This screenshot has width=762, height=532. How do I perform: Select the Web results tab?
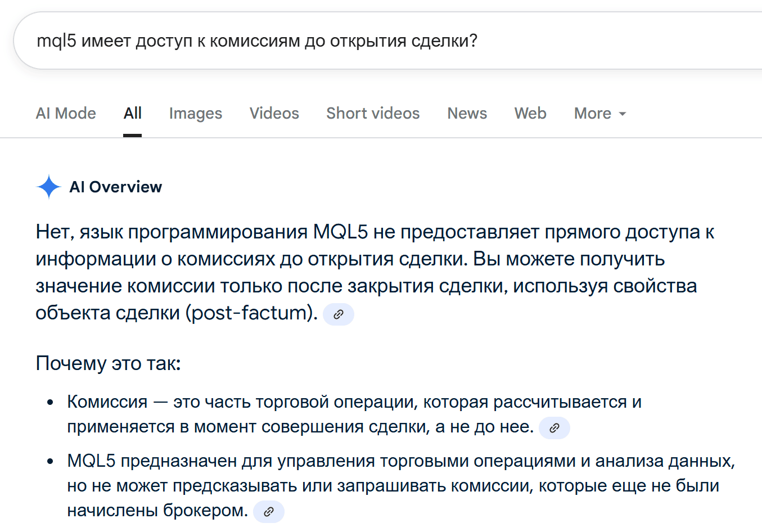pyautogui.click(x=530, y=114)
